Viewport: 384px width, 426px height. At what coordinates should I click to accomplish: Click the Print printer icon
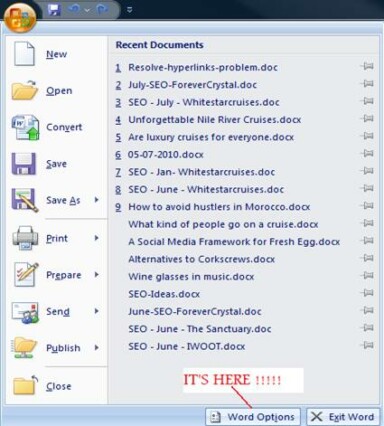(x=25, y=238)
